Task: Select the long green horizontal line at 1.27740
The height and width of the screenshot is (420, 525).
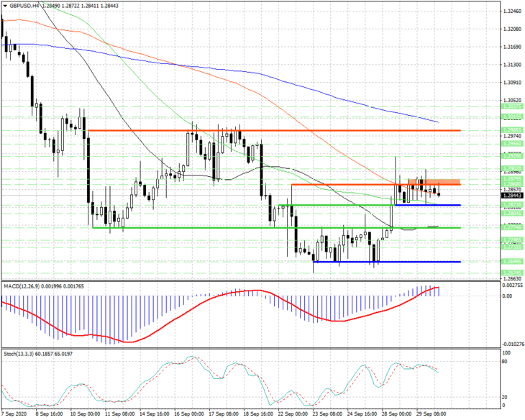Action: tap(276, 228)
